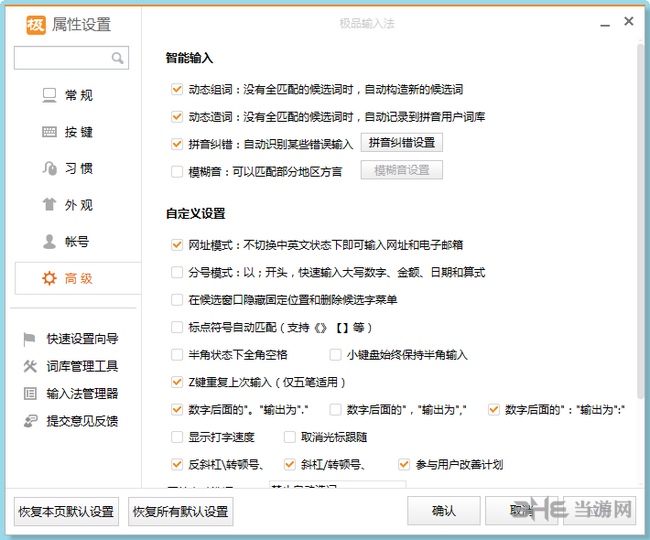Check 在候选窗口隐藏固定位置和删除候选字菜单
The width and height of the screenshot is (650, 540).
point(177,300)
